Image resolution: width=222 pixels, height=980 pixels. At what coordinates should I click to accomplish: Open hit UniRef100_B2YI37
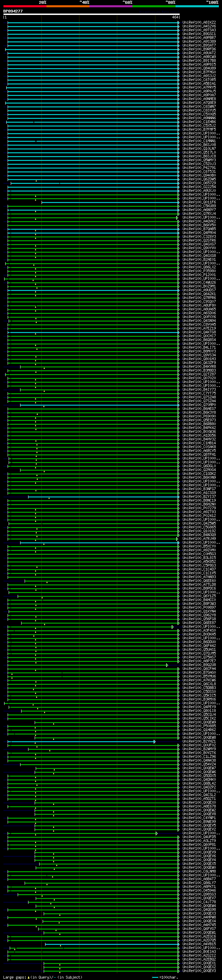[199, 496]
